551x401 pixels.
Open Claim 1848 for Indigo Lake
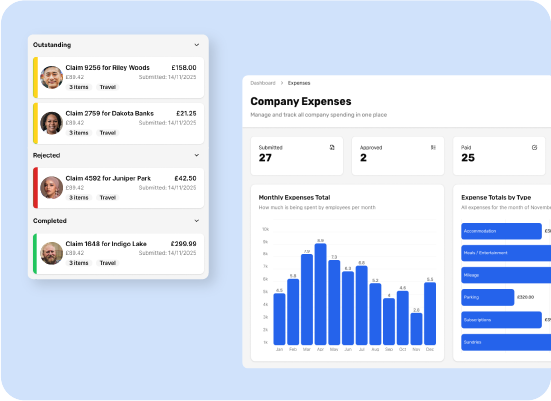[x=118, y=253]
